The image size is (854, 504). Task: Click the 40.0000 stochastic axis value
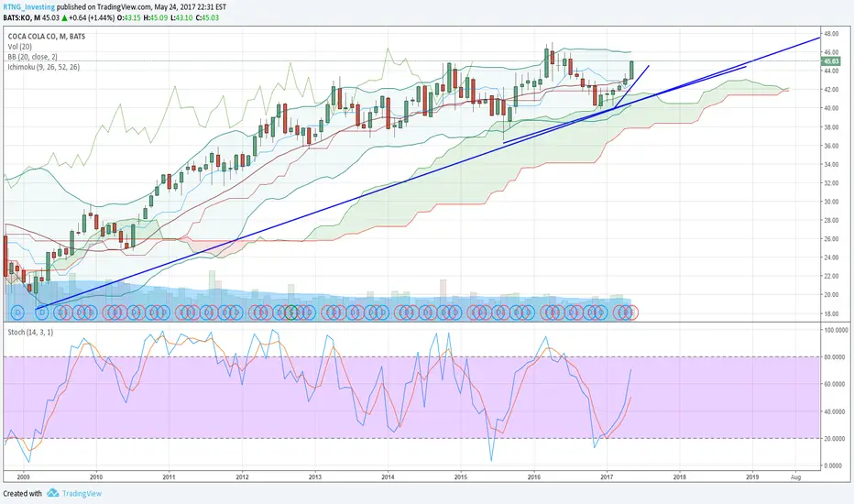pos(836,411)
